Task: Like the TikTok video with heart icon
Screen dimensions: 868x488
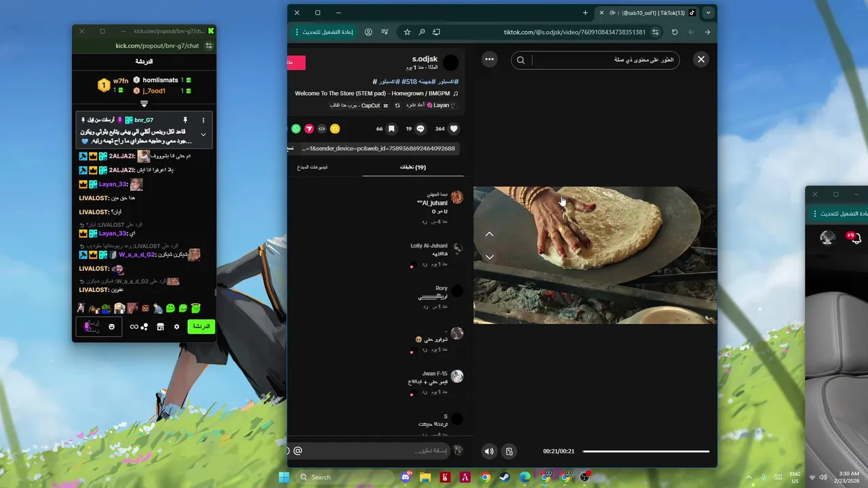Action: pyautogui.click(x=454, y=129)
